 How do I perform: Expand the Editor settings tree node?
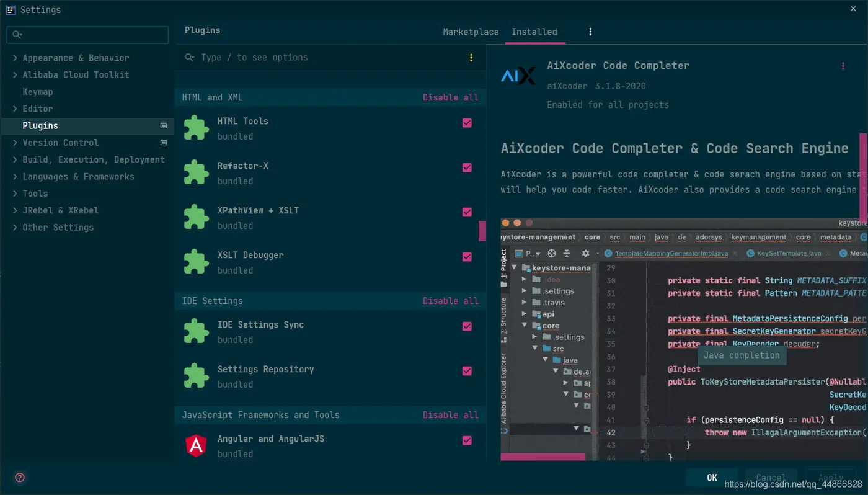tap(15, 109)
